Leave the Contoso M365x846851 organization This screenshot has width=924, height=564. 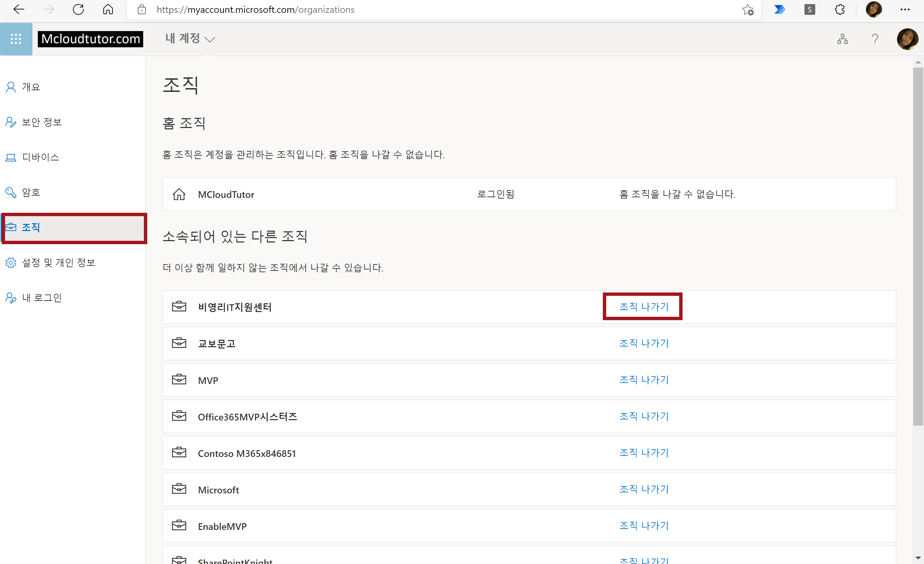pos(643,453)
